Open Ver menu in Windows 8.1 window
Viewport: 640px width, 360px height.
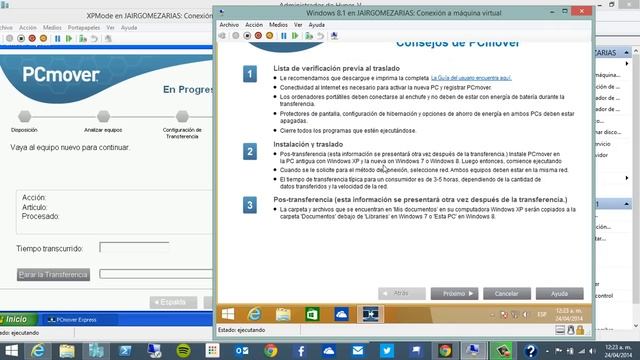[x=298, y=25]
